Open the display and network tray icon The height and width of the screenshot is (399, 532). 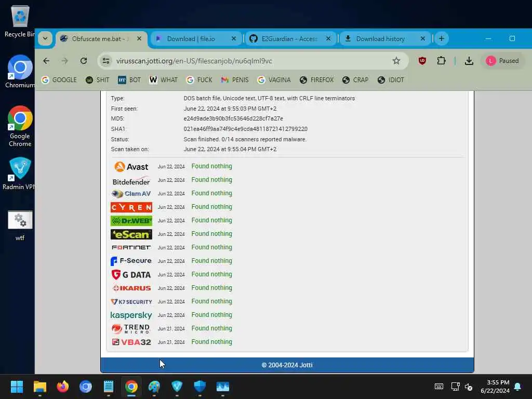pos(455,387)
